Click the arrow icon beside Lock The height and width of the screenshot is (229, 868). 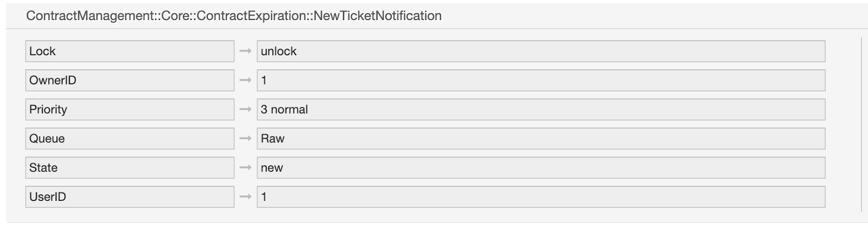point(245,51)
